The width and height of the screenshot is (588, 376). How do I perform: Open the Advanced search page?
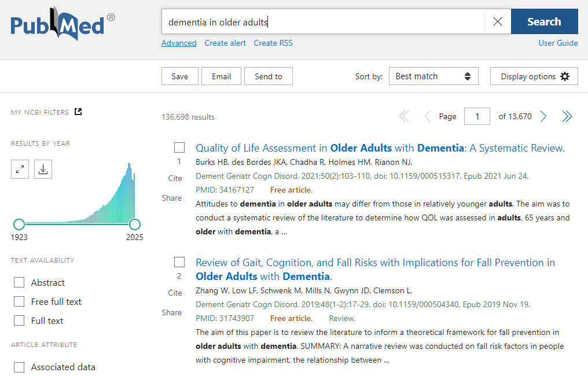coord(179,43)
